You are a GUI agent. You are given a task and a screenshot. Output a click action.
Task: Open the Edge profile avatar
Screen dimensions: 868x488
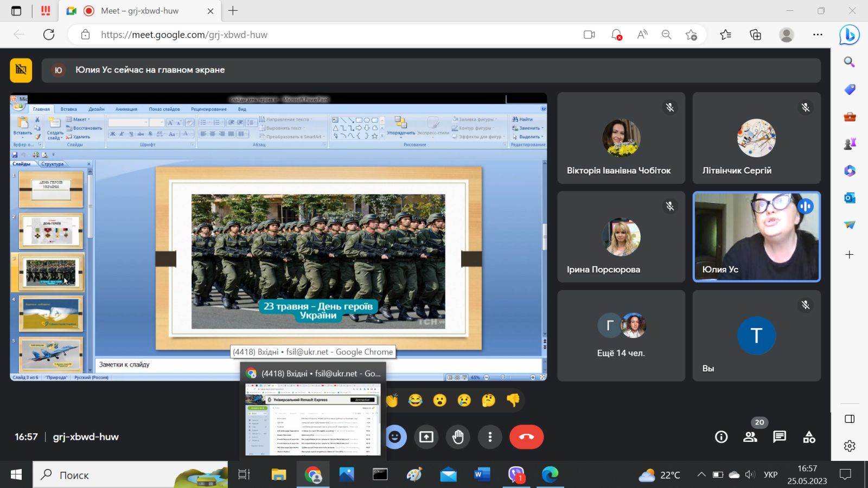pyautogui.click(x=786, y=35)
